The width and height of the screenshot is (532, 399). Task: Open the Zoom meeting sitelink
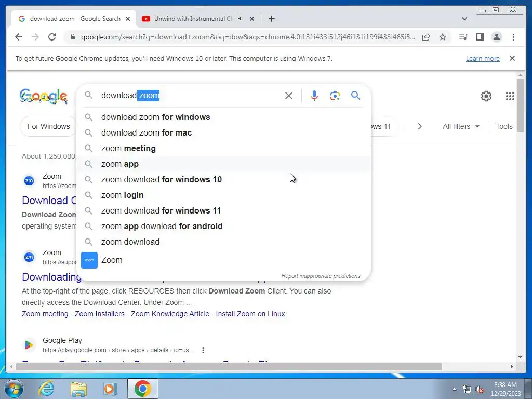point(45,314)
